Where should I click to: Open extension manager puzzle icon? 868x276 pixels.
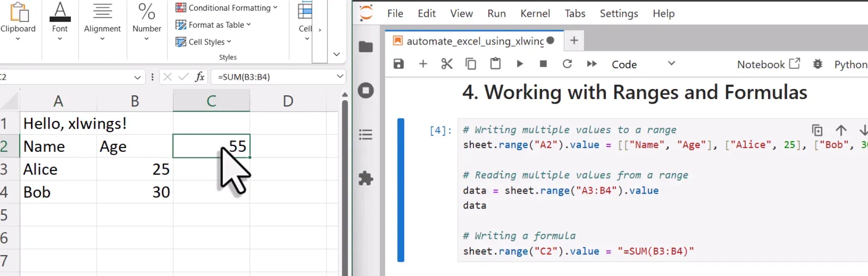pyautogui.click(x=366, y=178)
